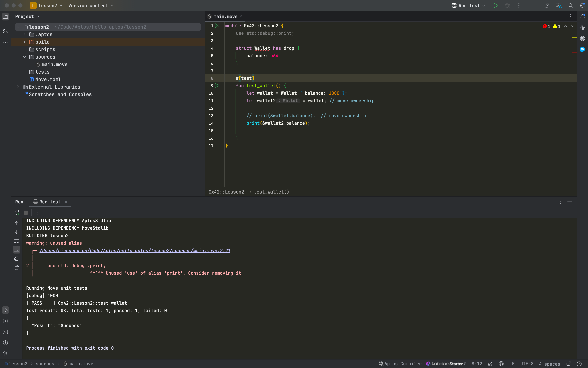This screenshot has height=368, width=588.
Task: Open main.move:2:21 warning file link
Action: point(135,250)
